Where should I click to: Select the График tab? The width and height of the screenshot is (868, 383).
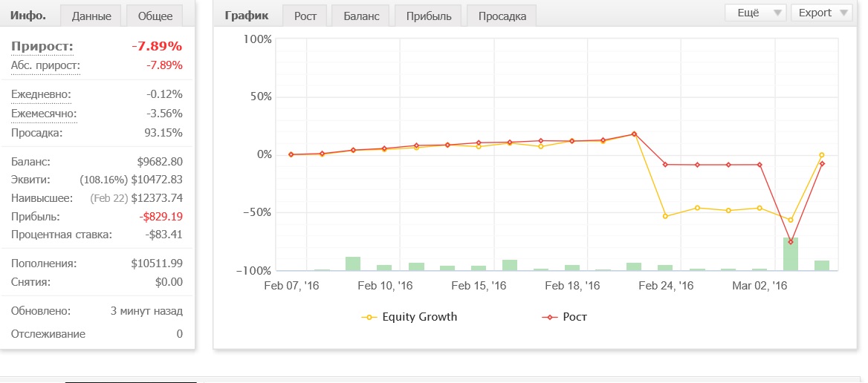[246, 16]
